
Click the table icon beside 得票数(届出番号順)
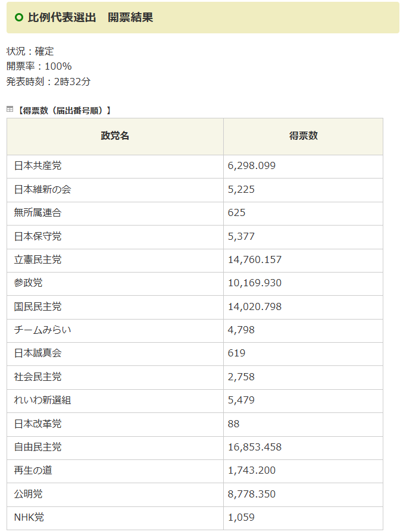[10, 109]
